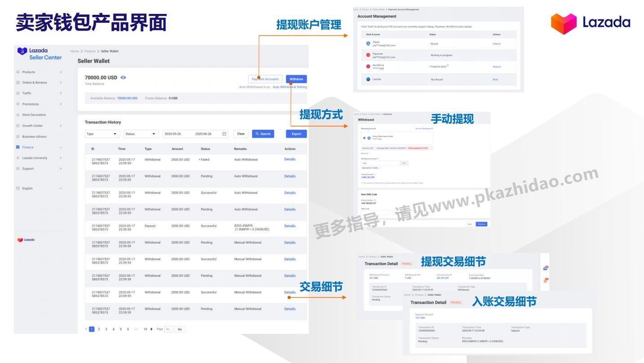Image resolution: width=644 pixels, height=363 pixels.
Task: Toggle the eye icon beside 70000.00 USD balance
Action: tap(123, 78)
